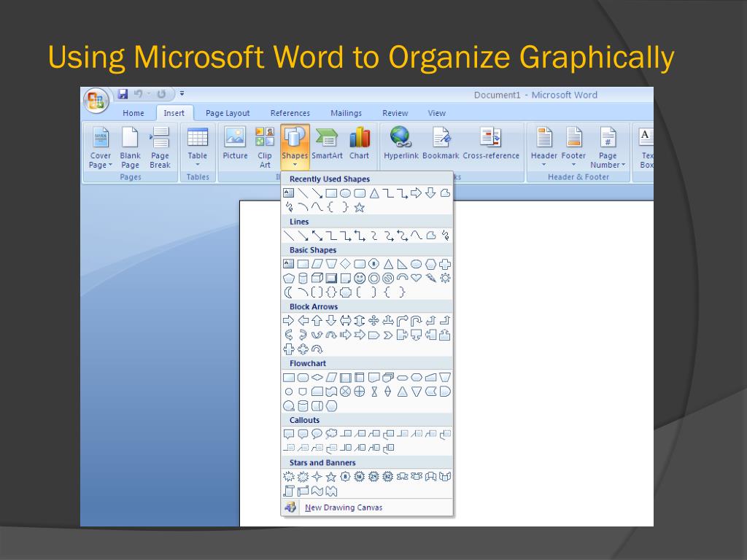Insert a SmartArt graphic
The width and height of the screenshot is (747, 560).
(x=328, y=143)
